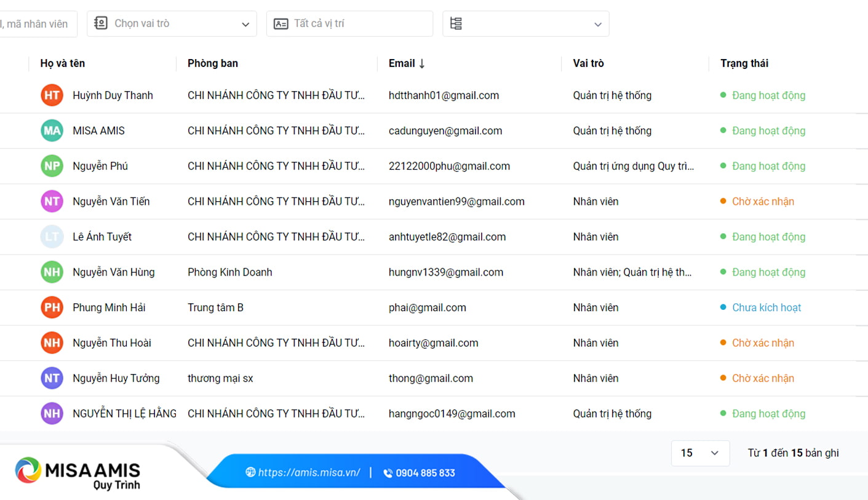868x500 pixels.
Task: Click email hungnv1339@gmail.com
Action: coord(446,272)
